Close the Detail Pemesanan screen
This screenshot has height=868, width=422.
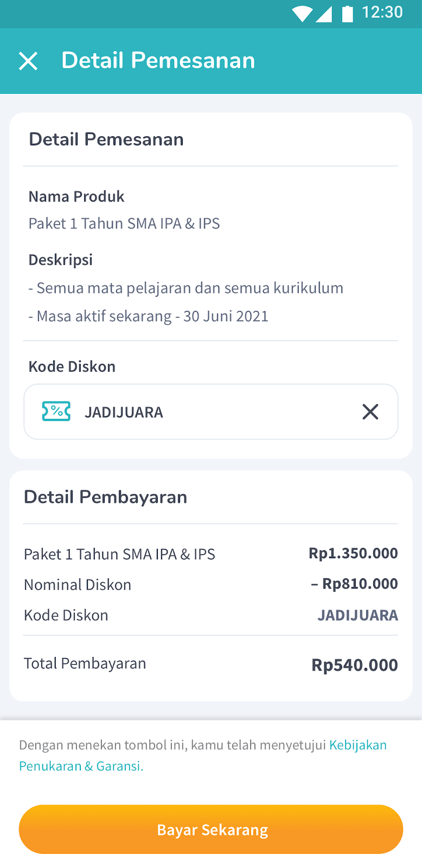[x=28, y=61]
